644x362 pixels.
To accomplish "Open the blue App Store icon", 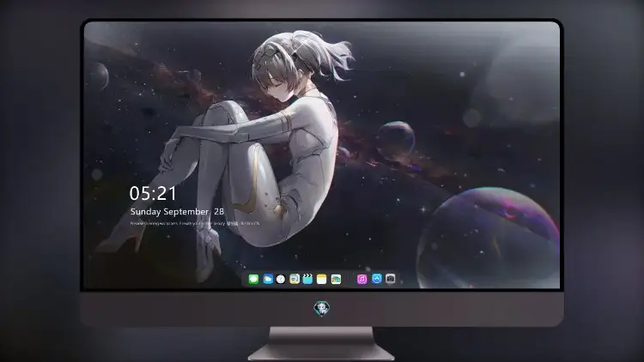I will pyautogui.click(x=377, y=279).
